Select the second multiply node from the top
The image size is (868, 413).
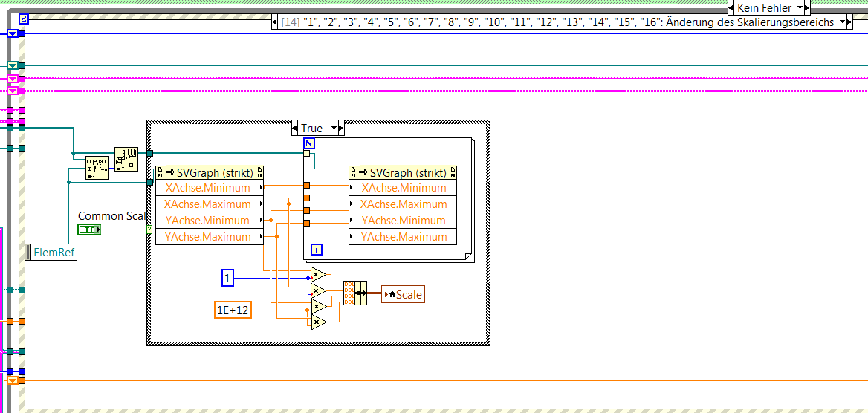(x=318, y=290)
